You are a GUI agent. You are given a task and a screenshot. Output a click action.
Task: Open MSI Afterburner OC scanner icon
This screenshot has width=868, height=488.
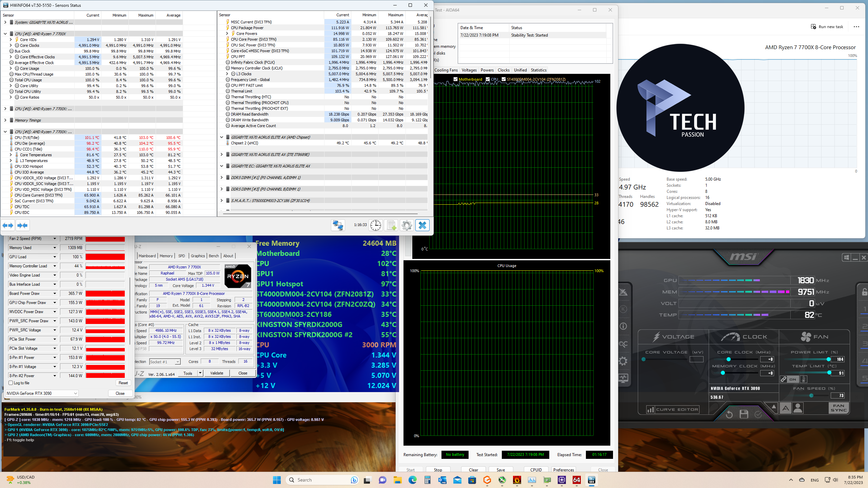pyautogui.click(x=623, y=344)
